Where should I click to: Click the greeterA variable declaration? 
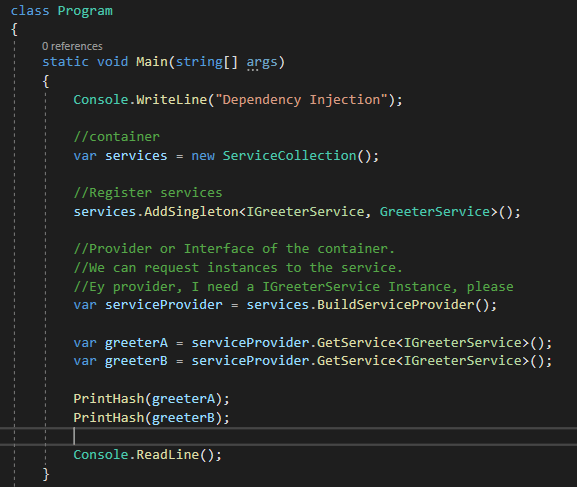[136, 343]
